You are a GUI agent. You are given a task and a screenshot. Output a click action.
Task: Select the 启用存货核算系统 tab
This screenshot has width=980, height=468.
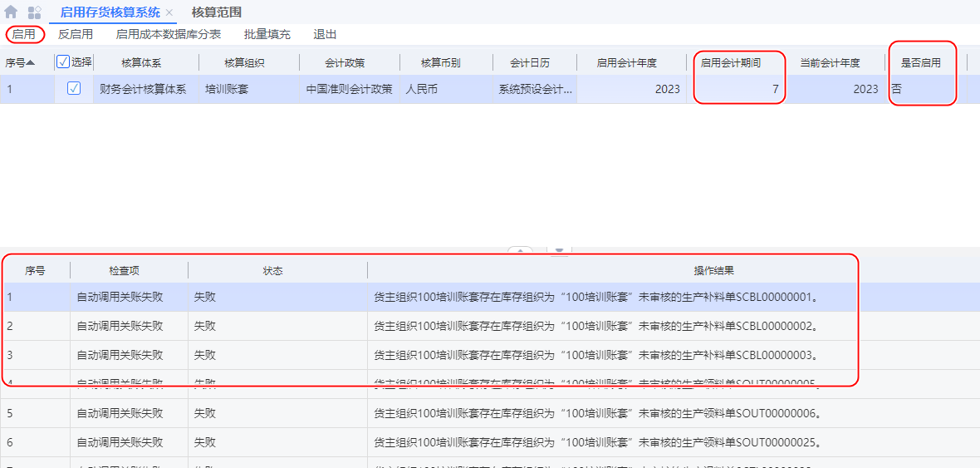point(110,12)
